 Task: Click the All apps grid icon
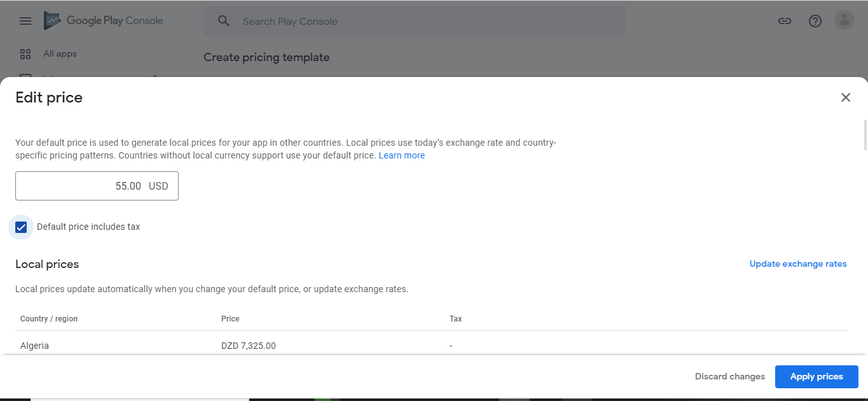point(25,54)
